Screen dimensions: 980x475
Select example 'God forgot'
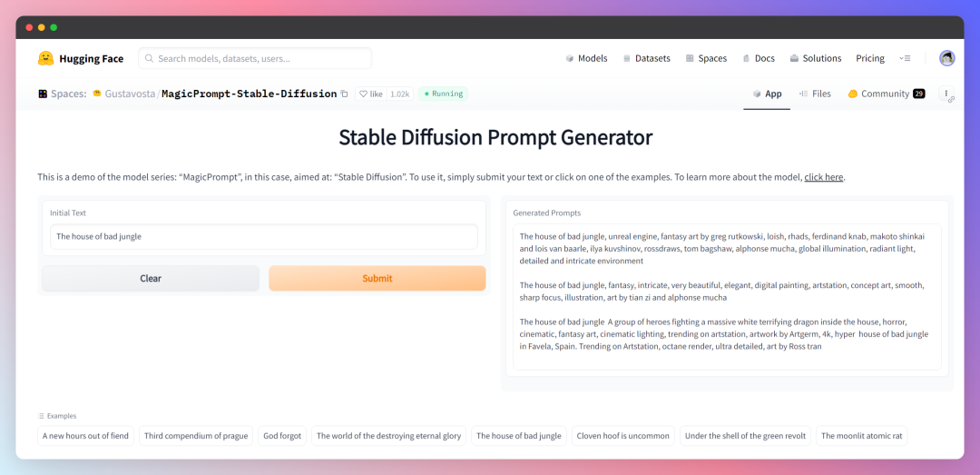pyautogui.click(x=282, y=436)
